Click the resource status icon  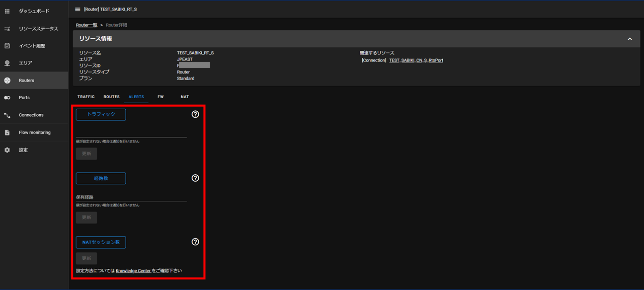point(7,29)
